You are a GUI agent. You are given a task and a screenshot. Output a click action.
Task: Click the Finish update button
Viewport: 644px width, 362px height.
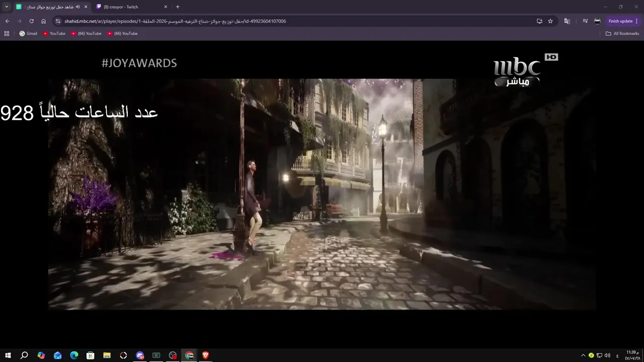coord(620,21)
